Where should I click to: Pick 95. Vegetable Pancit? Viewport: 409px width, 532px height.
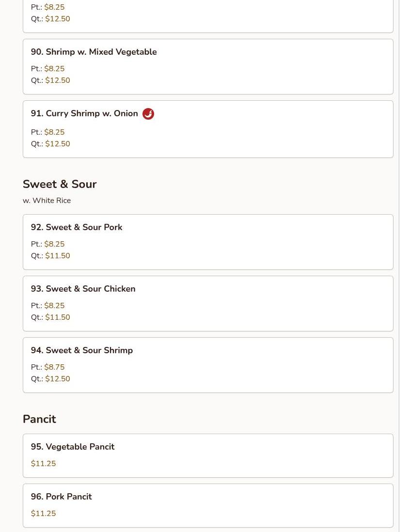pos(208,455)
